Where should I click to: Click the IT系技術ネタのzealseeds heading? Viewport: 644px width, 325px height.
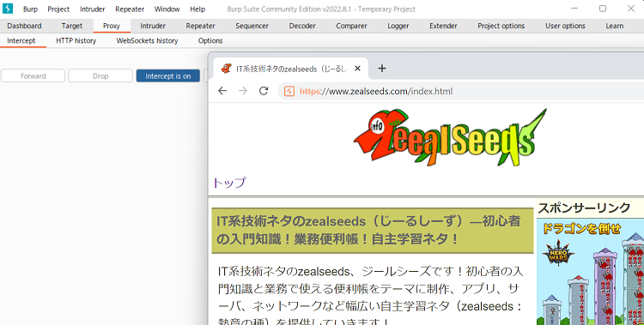pos(373,230)
